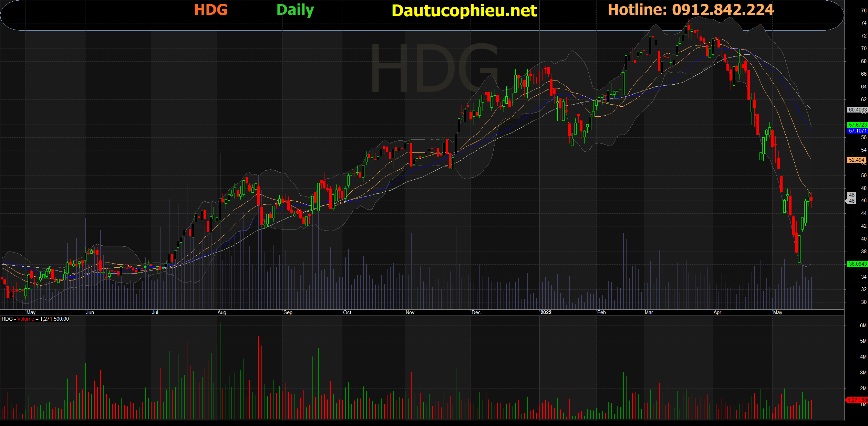868x426 pixels.
Task: Click the green Daily timeframe label
Action: (295, 10)
